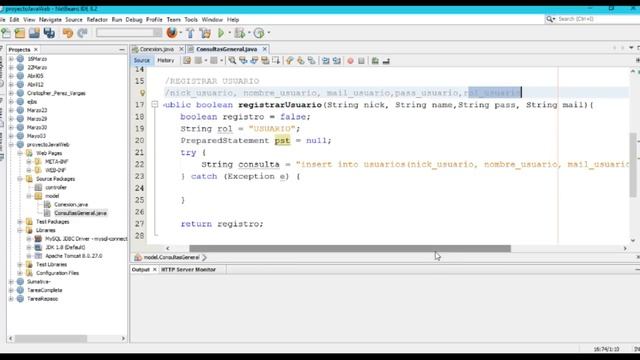
Task: Click the editor horizontal scrollbar thumb
Action: pyautogui.click(x=350, y=248)
